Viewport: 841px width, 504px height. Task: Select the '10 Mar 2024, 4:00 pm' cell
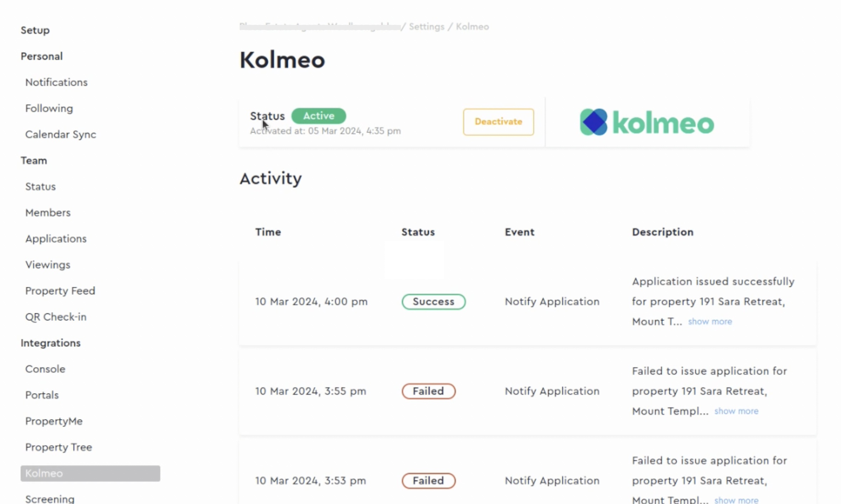311,302
